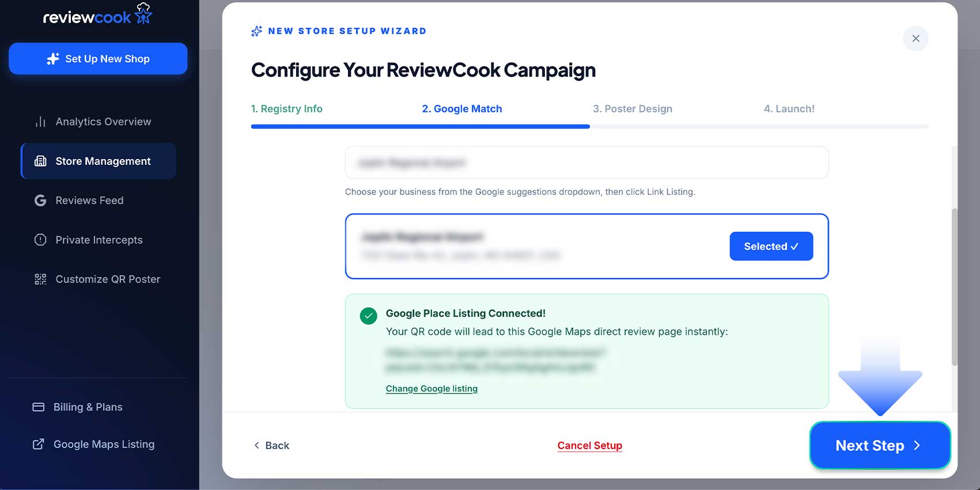Click the Configure Your ReviewCook Campaign title
The width and height of the screenshot is (980, 490).
point(423,70)
